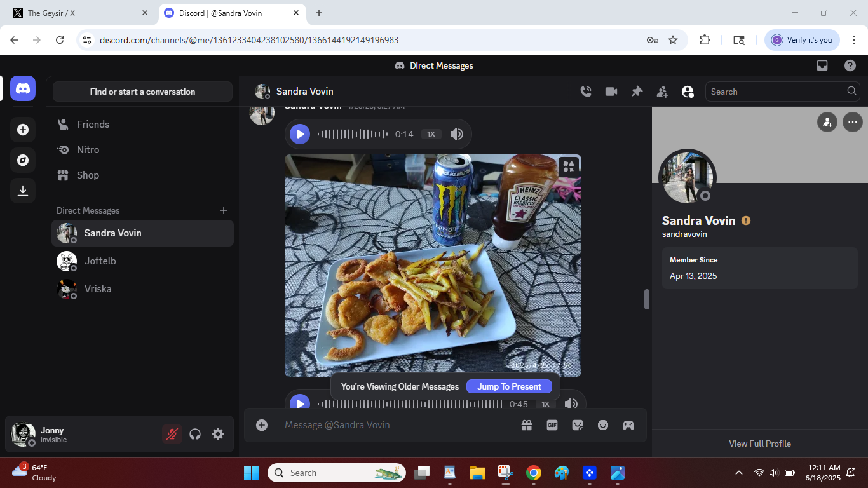Image resolution: width=868 pixels, height=488 pixels.
Task: Click Find or start a conversation
Action: point(142,91)
